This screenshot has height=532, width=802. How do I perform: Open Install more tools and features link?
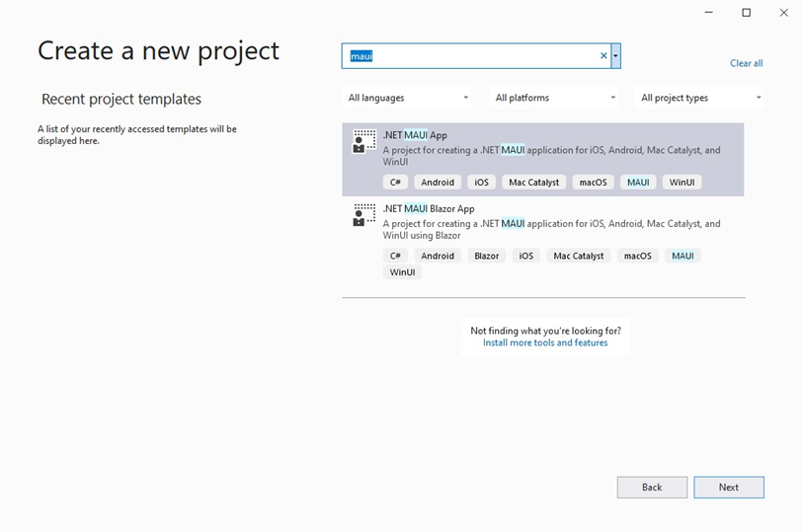[545, 342]
